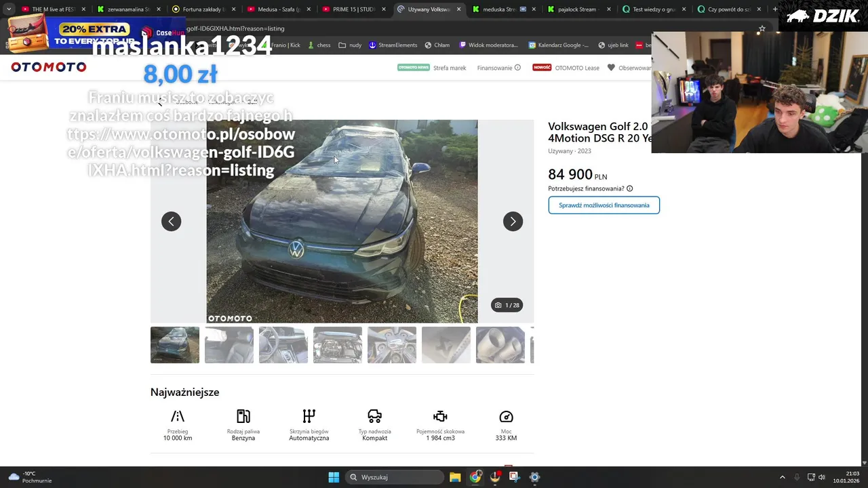Click the 84 900 PLN price
The image size is (868, 488).
coord(577,175)
